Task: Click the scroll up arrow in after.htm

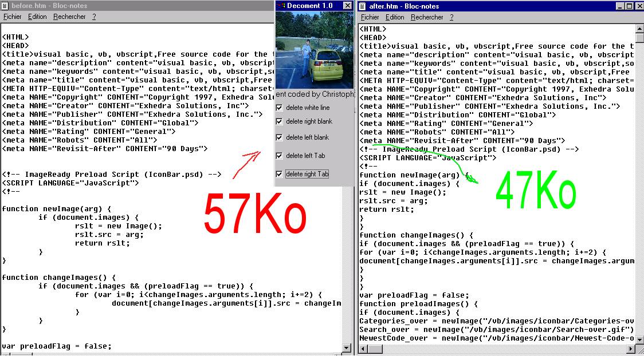Action: pos(639,29)
